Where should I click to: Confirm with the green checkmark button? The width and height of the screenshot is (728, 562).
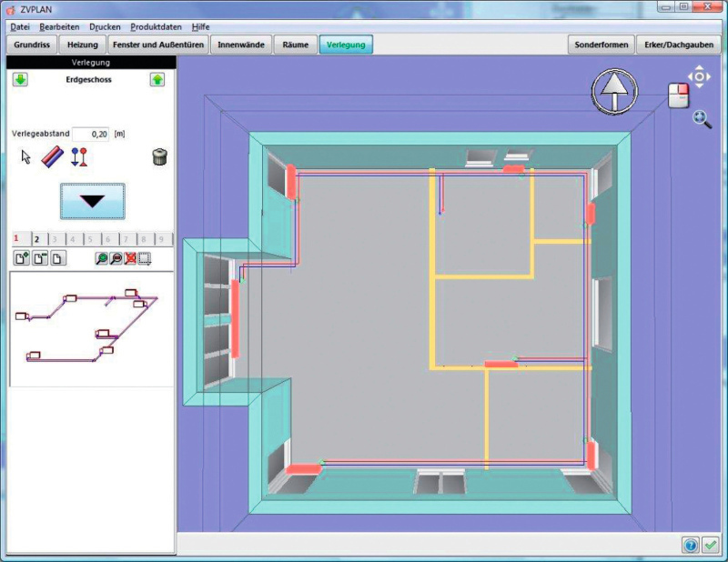[x=710, y=546]
